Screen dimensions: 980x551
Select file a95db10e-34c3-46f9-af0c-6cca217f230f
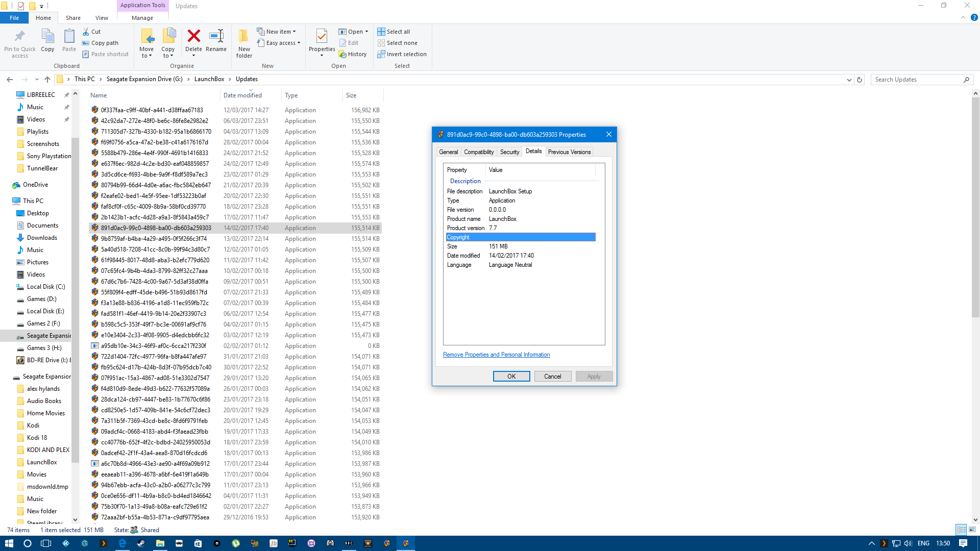153,346
